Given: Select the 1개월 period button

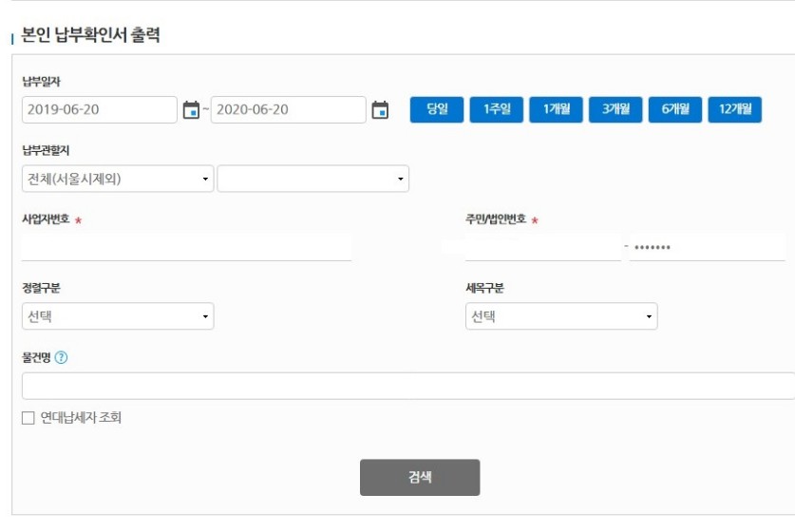Looking at the screenshot, I should (557, 109).
